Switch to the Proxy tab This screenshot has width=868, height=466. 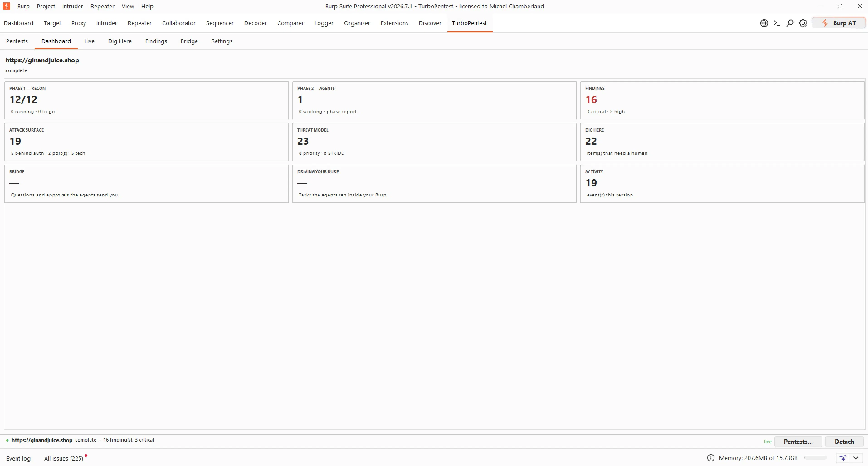pos(78,23)
